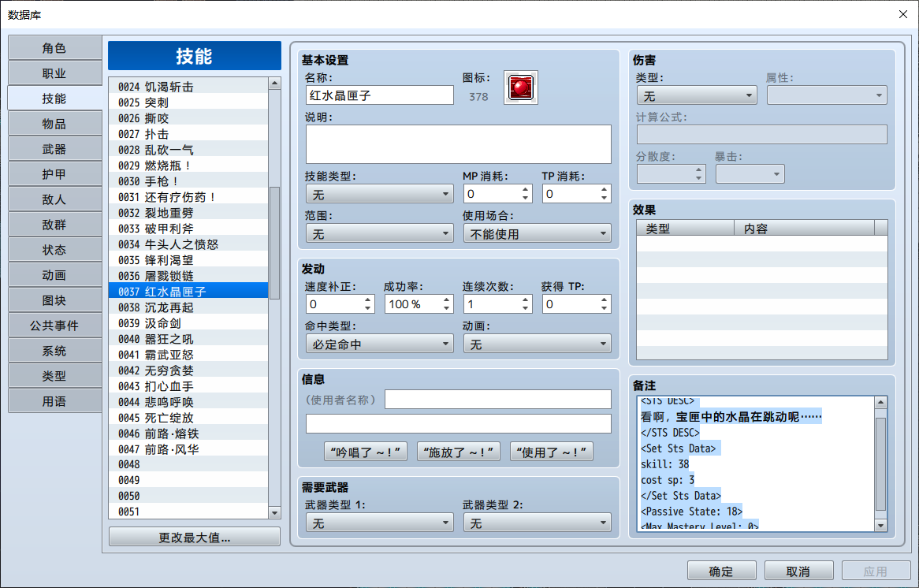Select skill 0036 屠戮锁链
Screen dimensions: 919x588
click(x=188, y=276)
